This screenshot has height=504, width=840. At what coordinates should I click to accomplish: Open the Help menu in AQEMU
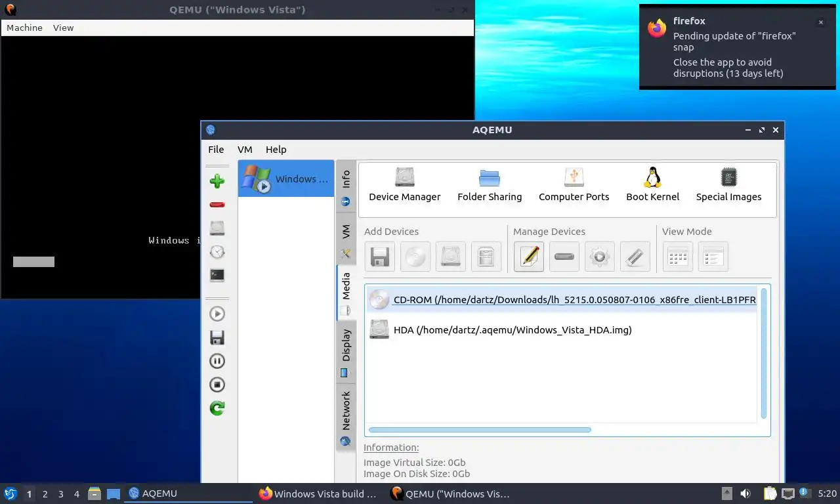(276, 150)
